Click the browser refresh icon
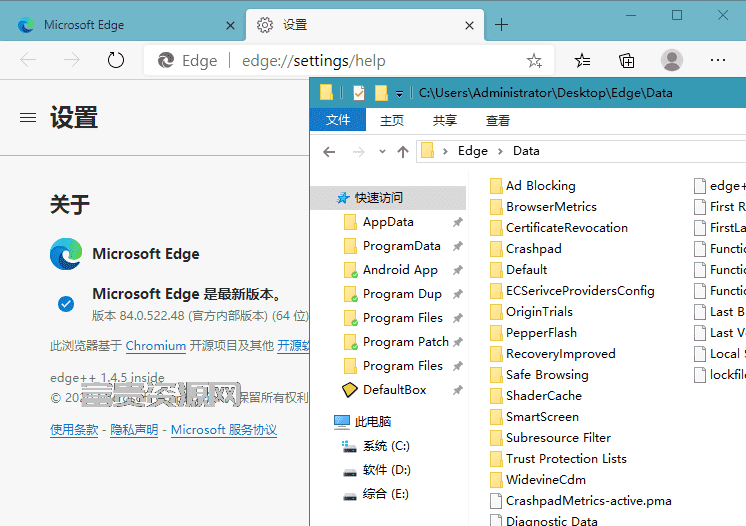The height and width of the screenshot is (526, 746). tap(116, 60)
